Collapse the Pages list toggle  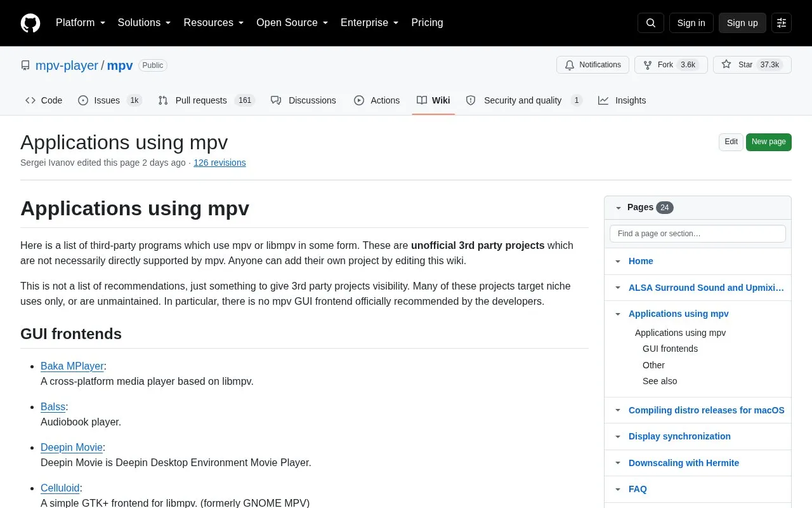tap(618, 208)
